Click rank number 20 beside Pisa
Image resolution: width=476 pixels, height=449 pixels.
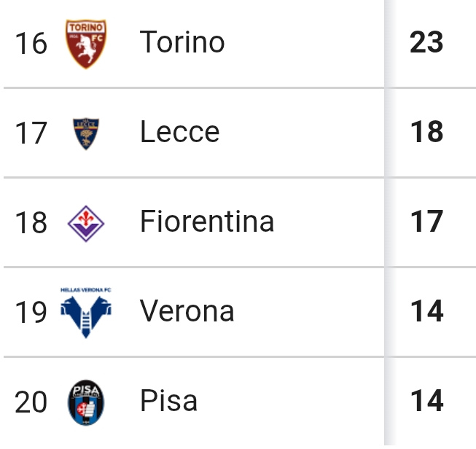[31, 402]
